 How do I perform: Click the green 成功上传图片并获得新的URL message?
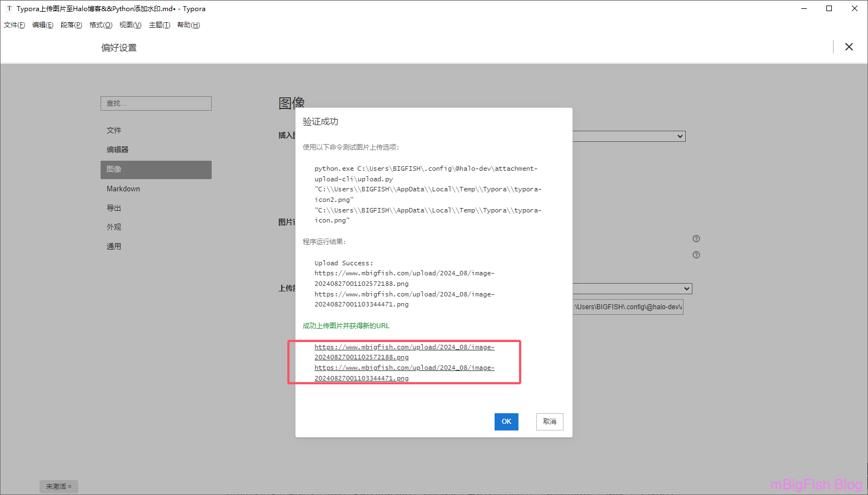tap(346, 326)
